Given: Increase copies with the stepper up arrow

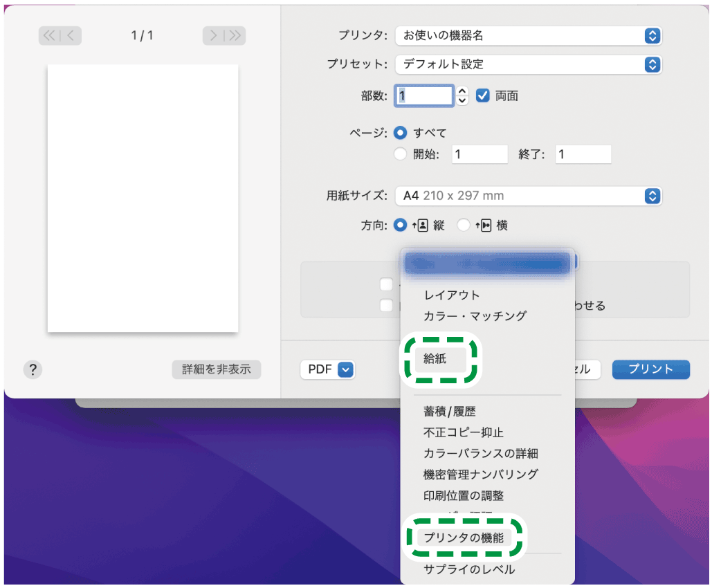Looking at the screenshot, I should (x=462, y=91).
